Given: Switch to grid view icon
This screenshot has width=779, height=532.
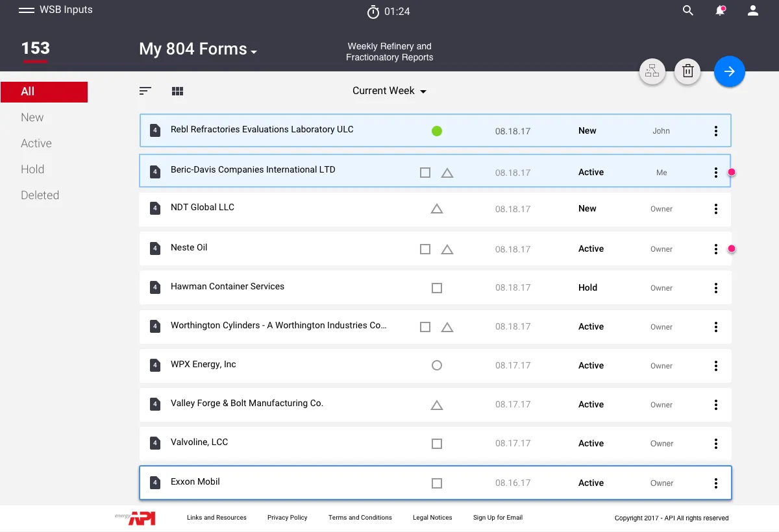Looking at the screenshot, I should [x=177, y=91].
